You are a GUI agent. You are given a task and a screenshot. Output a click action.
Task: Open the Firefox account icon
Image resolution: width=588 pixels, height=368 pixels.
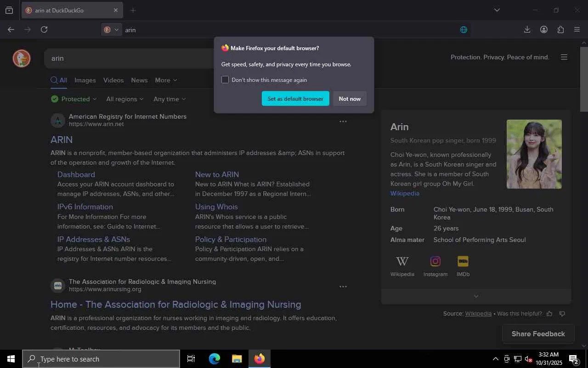[x=544, y=29]
